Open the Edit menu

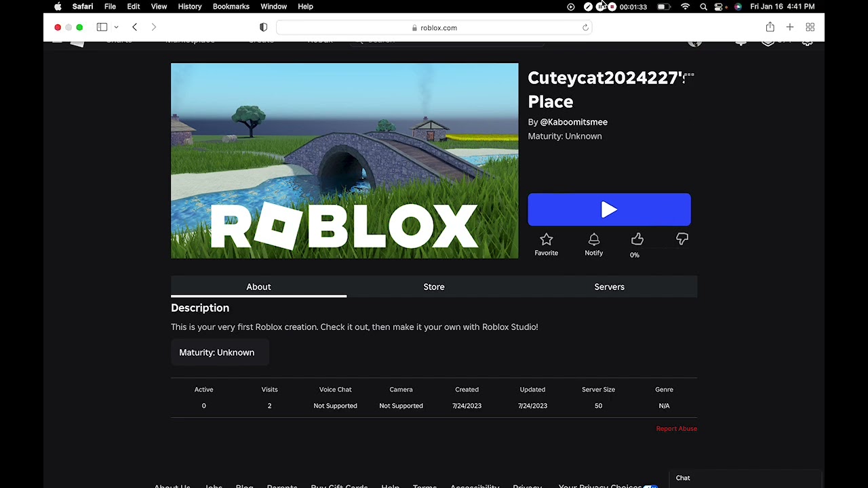click(134, 6)
